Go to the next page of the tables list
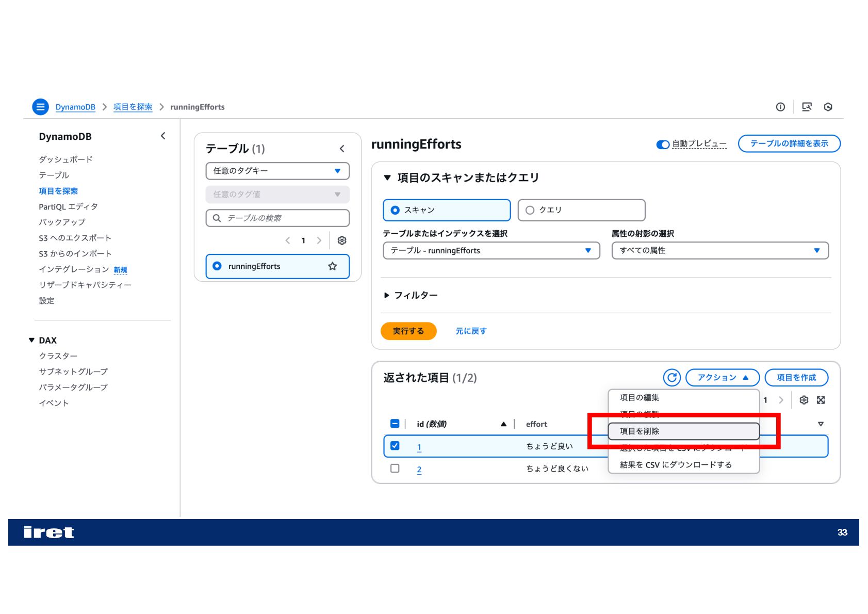This screenshot has width=868, height=614. [319, 240]
